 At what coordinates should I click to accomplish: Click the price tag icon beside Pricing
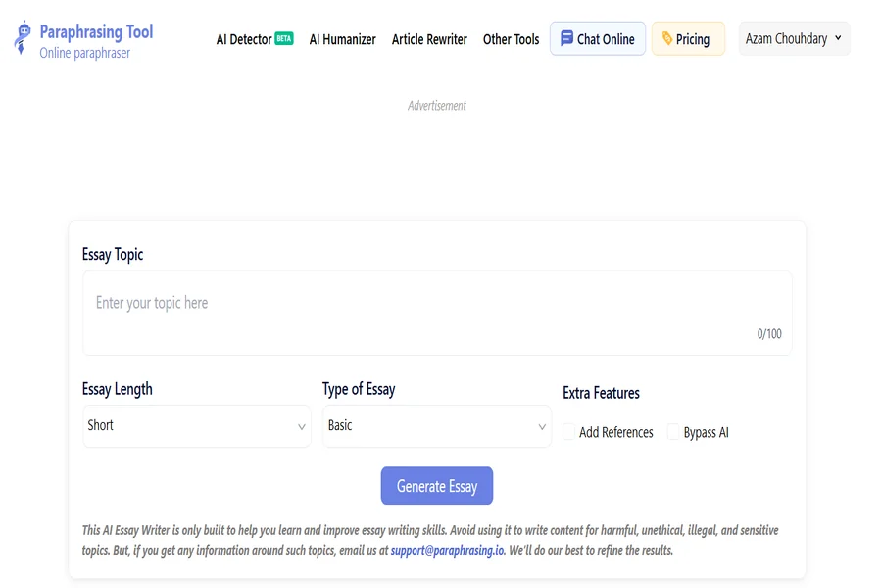pyautogui.click(x=667, y=39)
